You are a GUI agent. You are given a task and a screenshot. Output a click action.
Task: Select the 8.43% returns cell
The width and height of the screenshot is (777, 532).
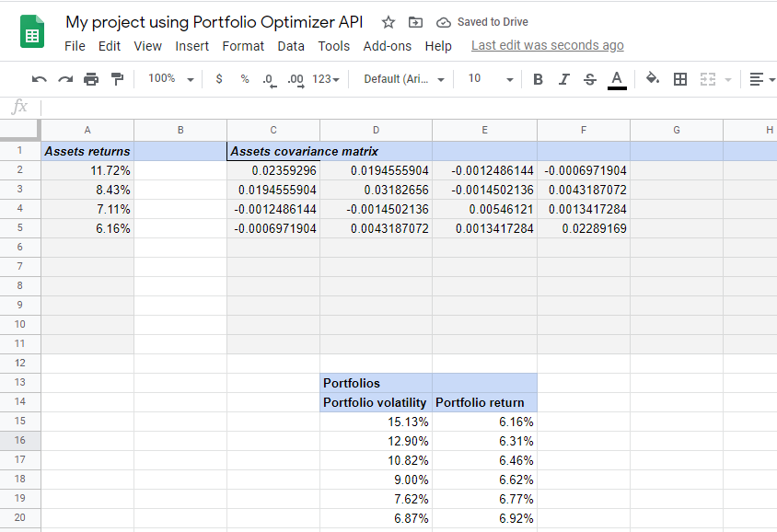pyautogui.click(x=87, y=190)
